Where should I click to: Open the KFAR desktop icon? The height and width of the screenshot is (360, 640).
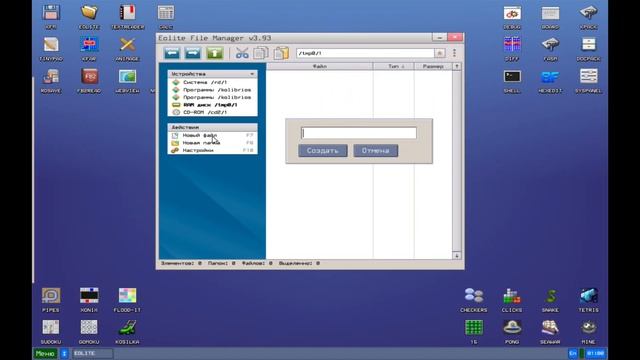[89, 49]
